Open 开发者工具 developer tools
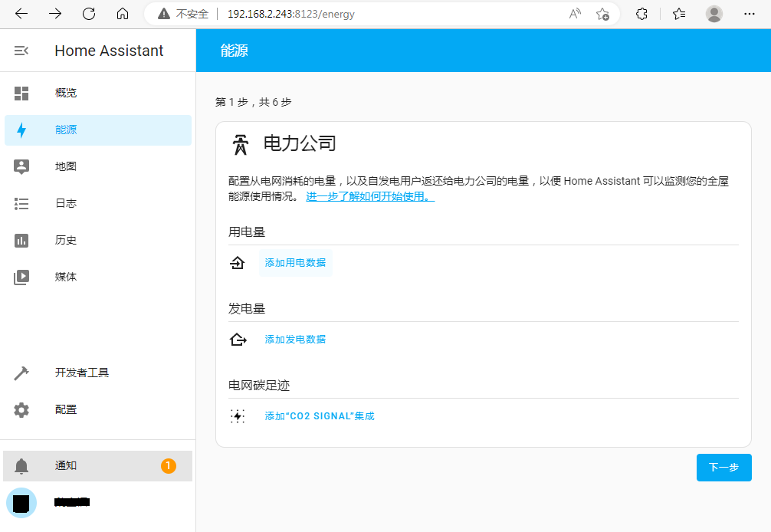 (81, 373)
